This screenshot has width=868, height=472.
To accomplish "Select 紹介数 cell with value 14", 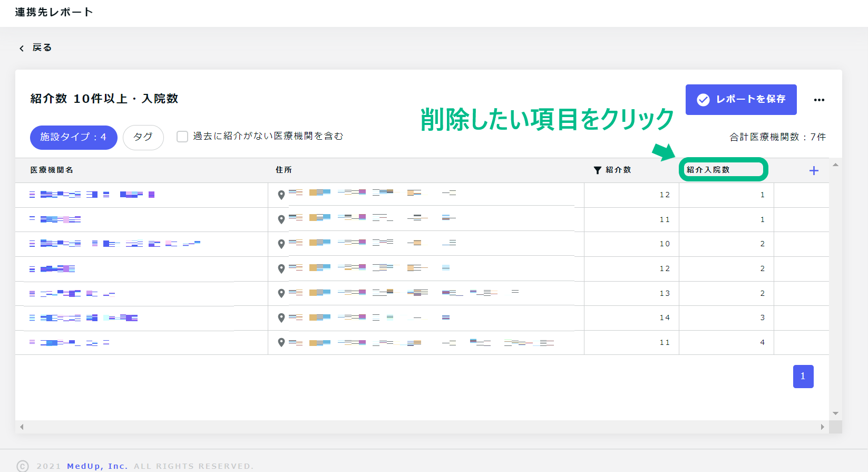I will pyautogui.click(x=631, y=318).
